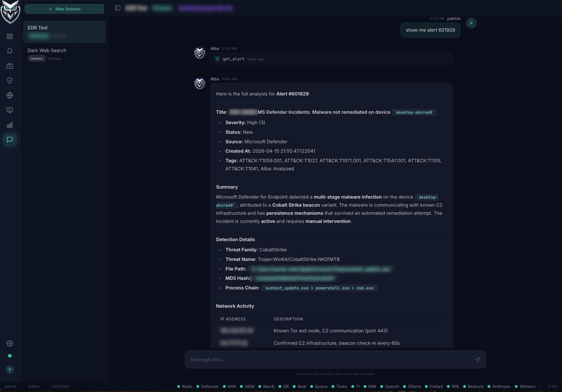Viewport: 562px width, 392px height.
Task: Click the DESCRIPTION column header
Action: (288, 319)
